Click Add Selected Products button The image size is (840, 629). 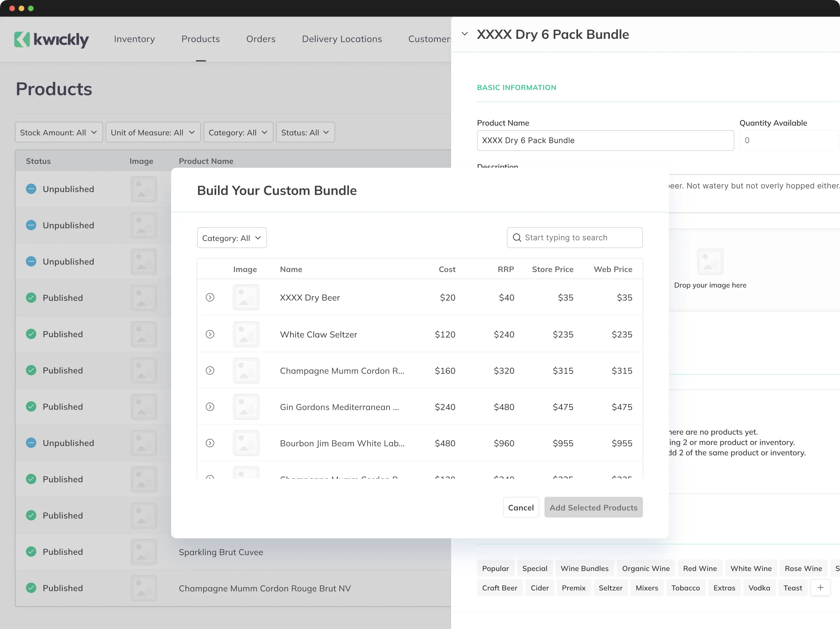pos(593,508)
